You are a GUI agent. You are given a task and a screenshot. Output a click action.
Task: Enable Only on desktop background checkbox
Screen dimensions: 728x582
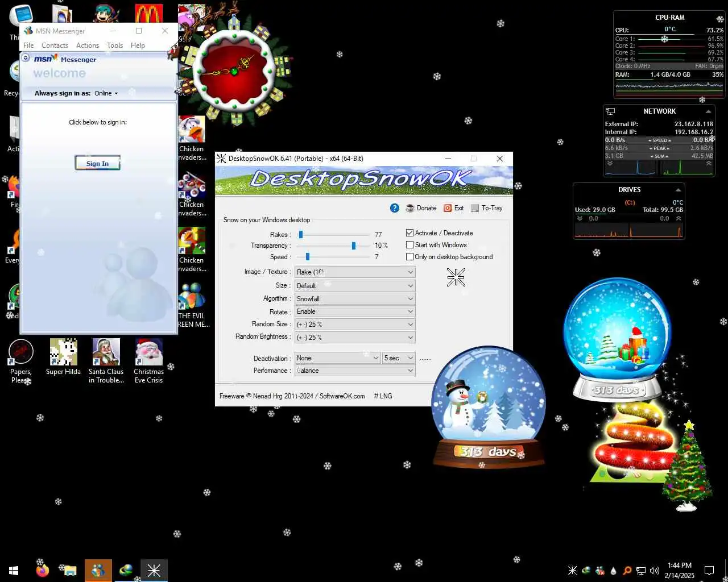click(x=409, y=257)
